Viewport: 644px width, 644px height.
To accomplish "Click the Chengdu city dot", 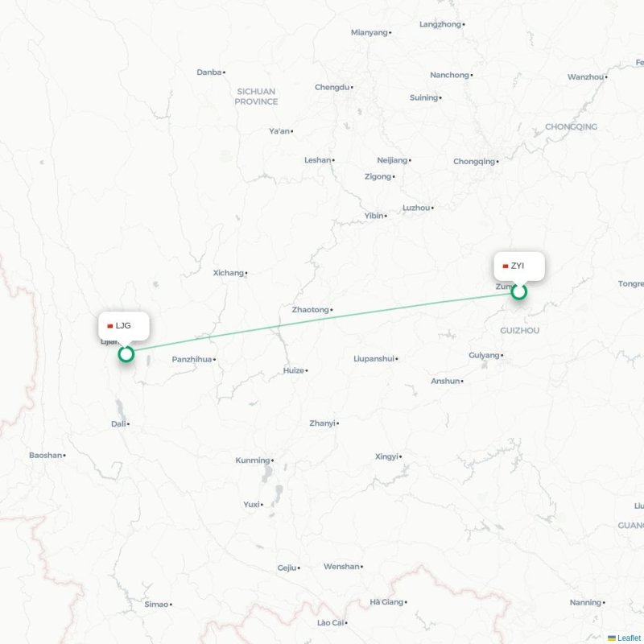I will pos(352,88).
